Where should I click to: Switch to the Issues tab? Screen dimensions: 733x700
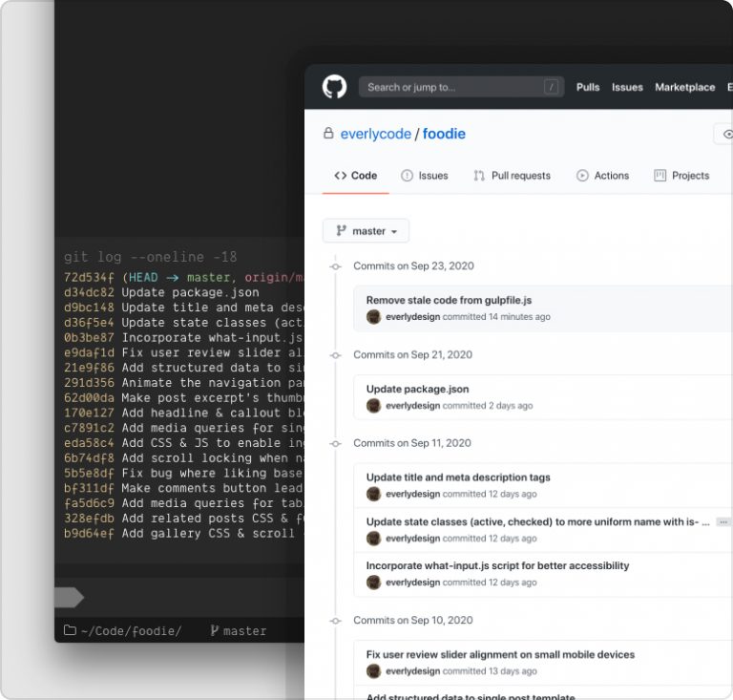[424, 176]
